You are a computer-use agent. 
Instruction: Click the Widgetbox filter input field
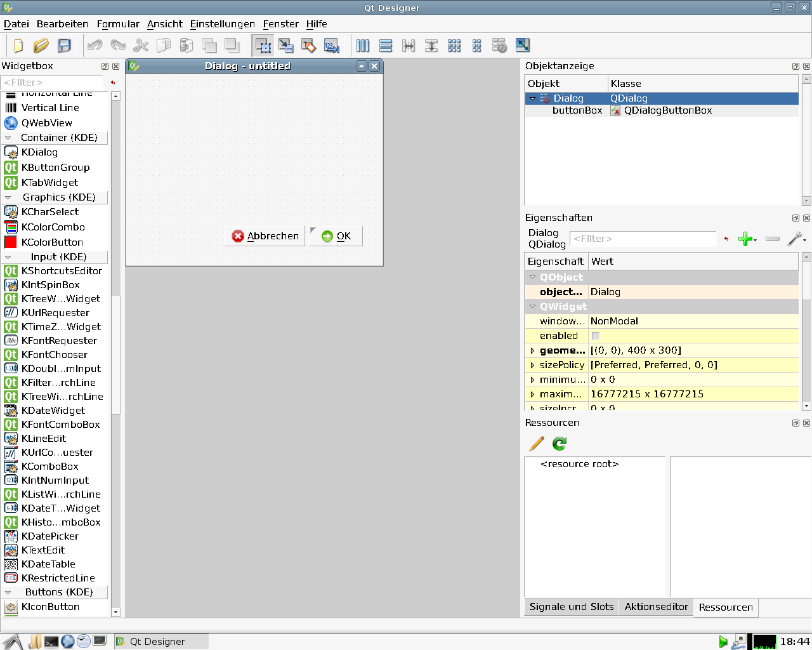point(53,83)
